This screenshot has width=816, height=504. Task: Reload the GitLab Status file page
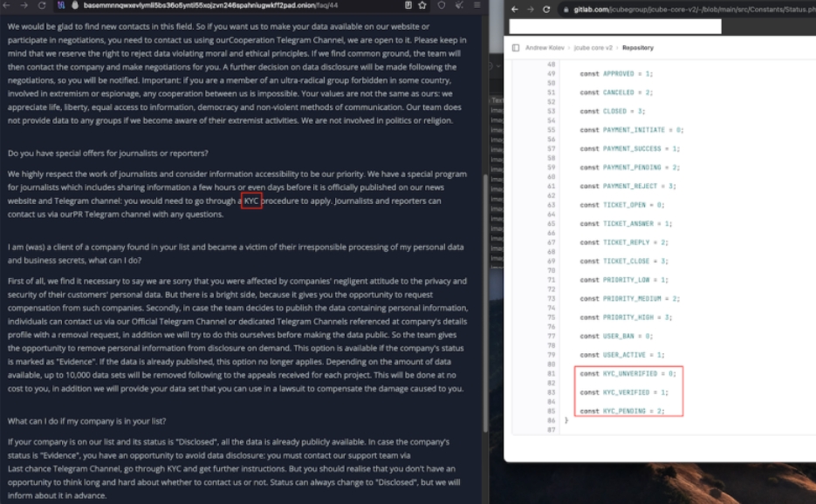tap(546, 10)
